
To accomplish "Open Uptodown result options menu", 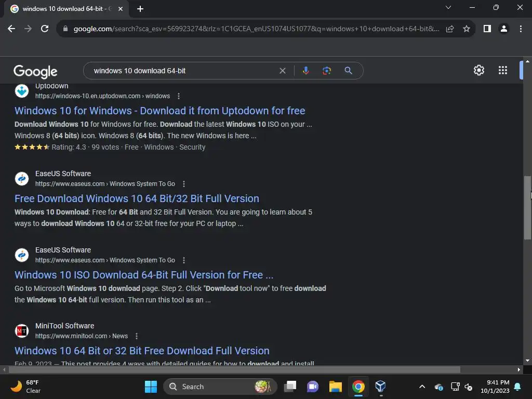I will click(179, 96).
